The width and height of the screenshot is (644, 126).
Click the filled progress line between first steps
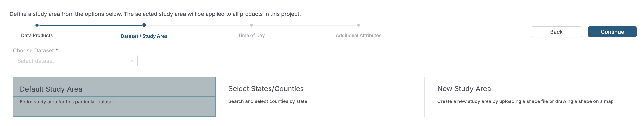(91, 25)
